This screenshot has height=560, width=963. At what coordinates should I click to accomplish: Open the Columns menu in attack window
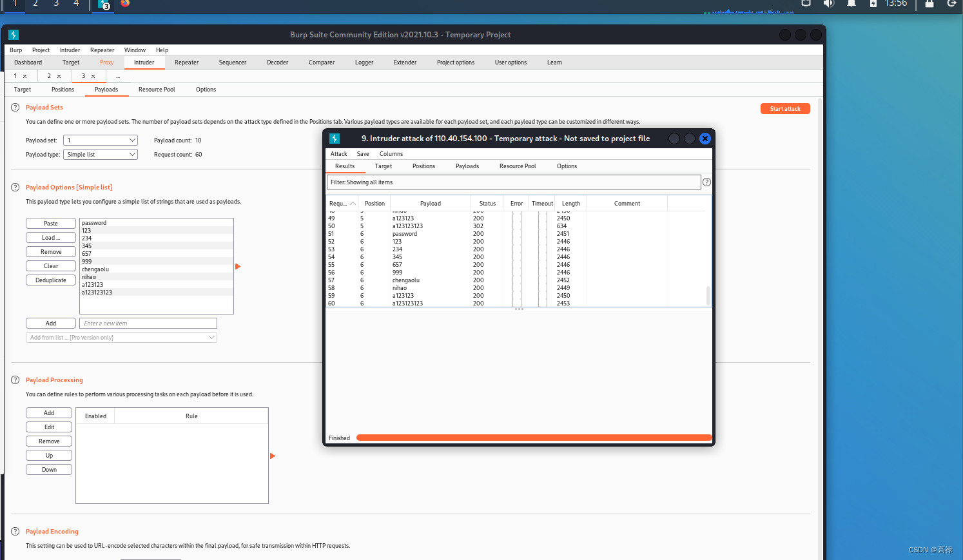pos(391,154)
